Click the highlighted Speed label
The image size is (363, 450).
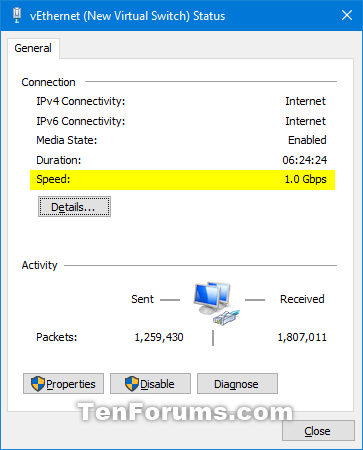[x=53, y=179]
